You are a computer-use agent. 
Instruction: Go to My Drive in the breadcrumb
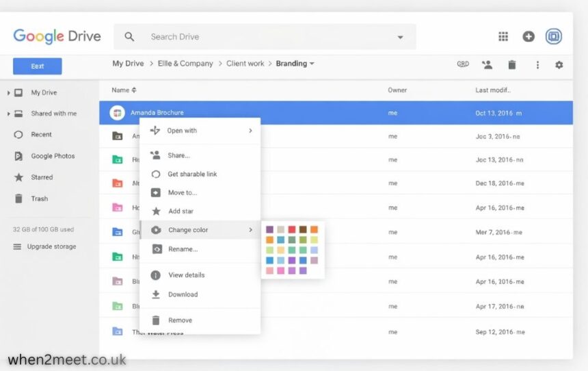pos(128,64)
